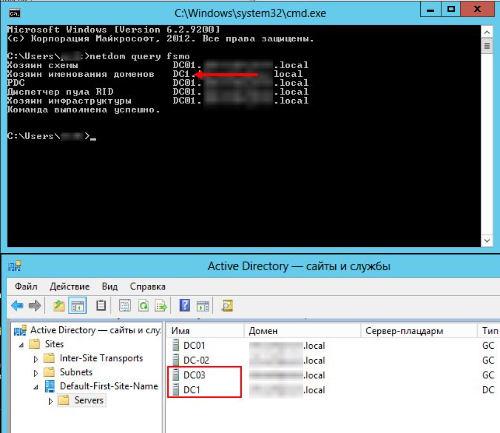This screenshot has height=433, width=500.
Task: Sort by Сервер-плацдарм column header
Action: click(x=419, y=331)
